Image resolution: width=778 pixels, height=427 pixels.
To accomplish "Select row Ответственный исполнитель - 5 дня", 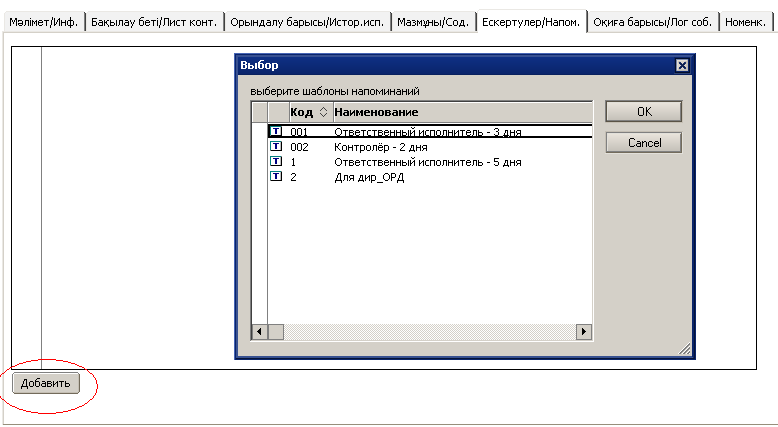I will point(430,162).
